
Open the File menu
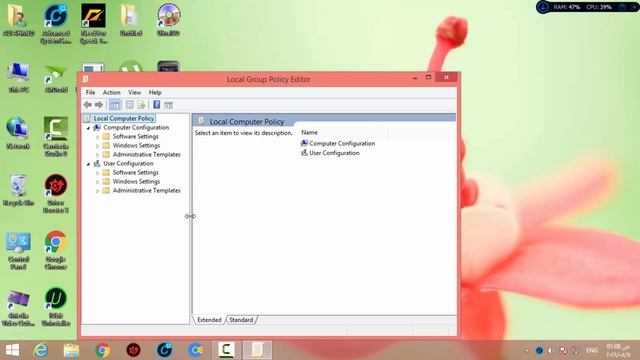[x=90, y=92]
